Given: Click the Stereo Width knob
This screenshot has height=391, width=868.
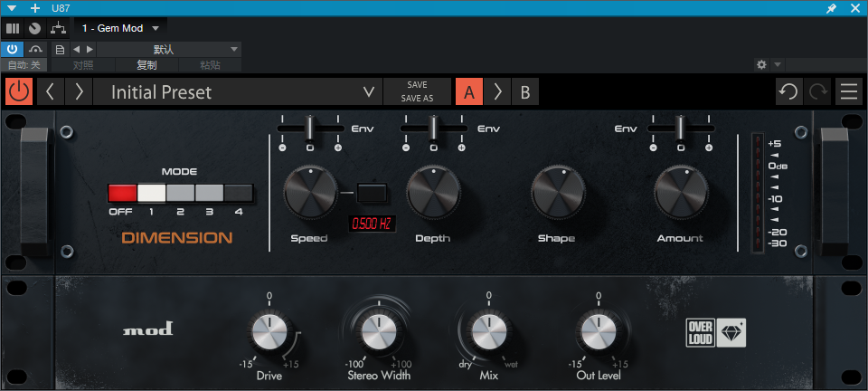Looking at the screenshot, I should point(379,332).
